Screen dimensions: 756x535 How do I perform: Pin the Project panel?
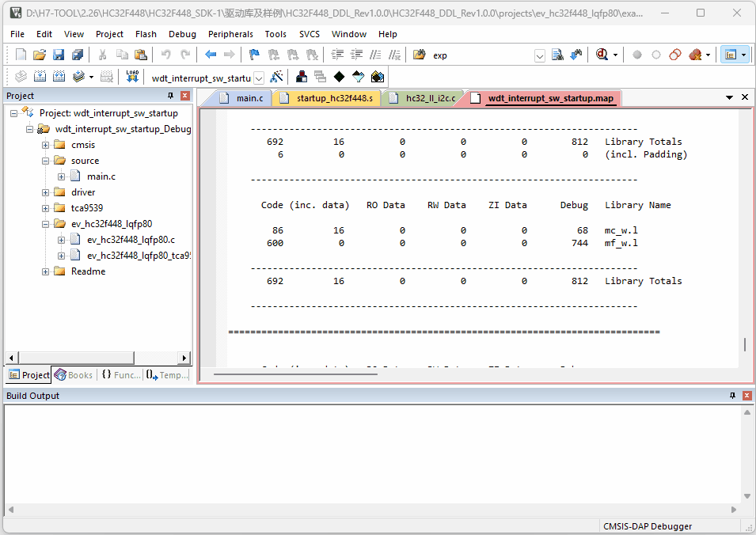170,96
